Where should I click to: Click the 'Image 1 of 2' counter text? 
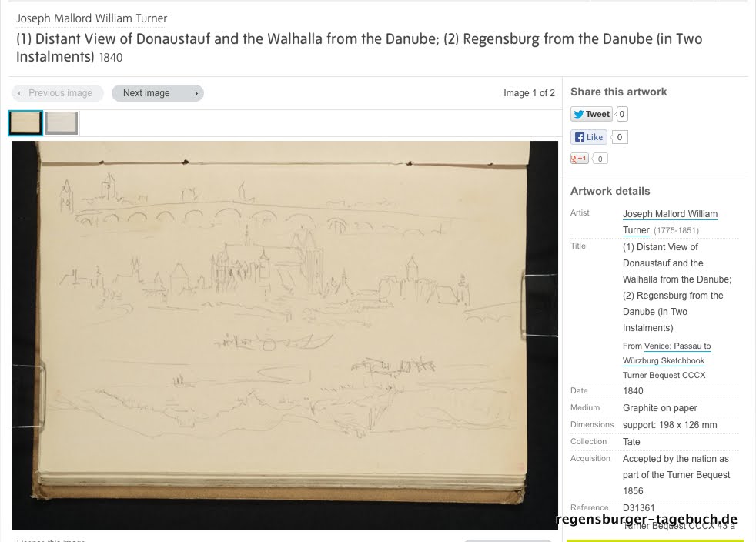[x=529, y=93]
